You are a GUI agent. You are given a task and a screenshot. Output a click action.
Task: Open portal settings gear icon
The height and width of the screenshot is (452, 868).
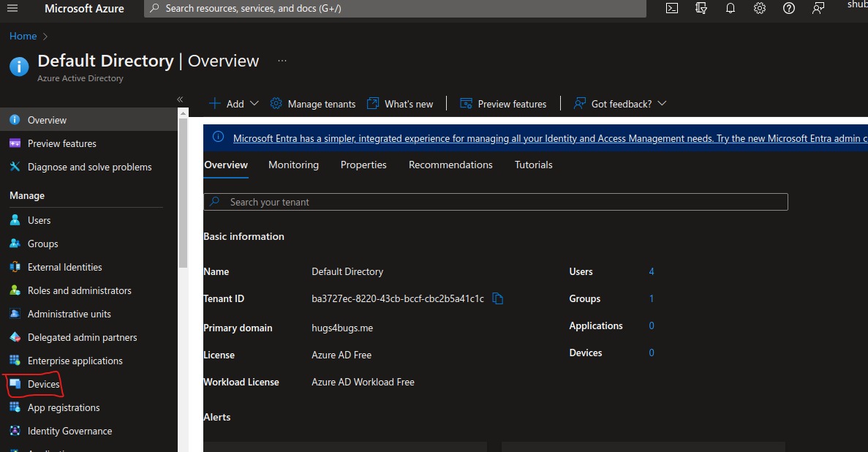(760, 8)
